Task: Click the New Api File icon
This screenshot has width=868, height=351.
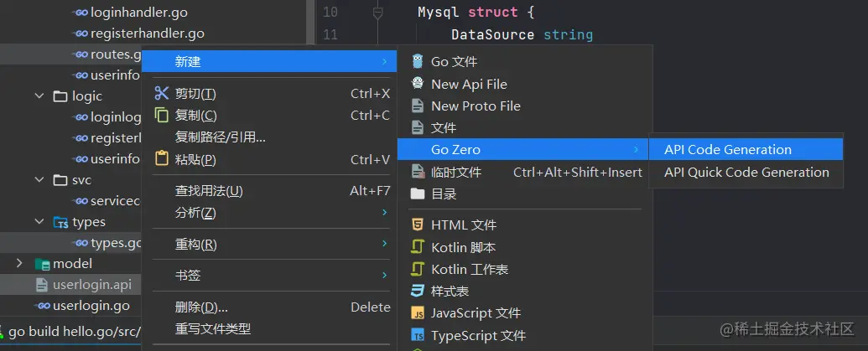Action: tap(418, 84)
